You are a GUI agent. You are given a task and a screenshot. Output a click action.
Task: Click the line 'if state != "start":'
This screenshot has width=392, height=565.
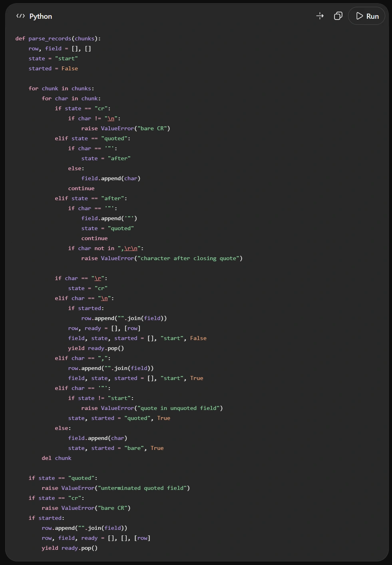(101, 398)
